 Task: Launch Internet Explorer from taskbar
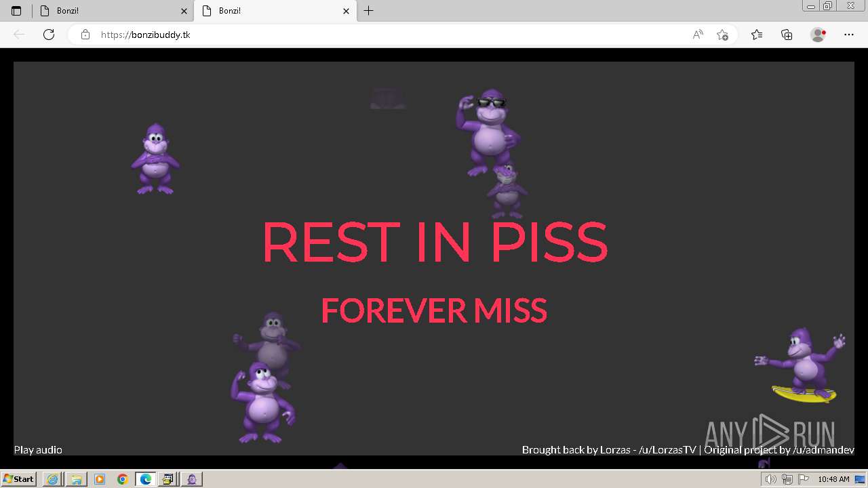coord(52,479)
